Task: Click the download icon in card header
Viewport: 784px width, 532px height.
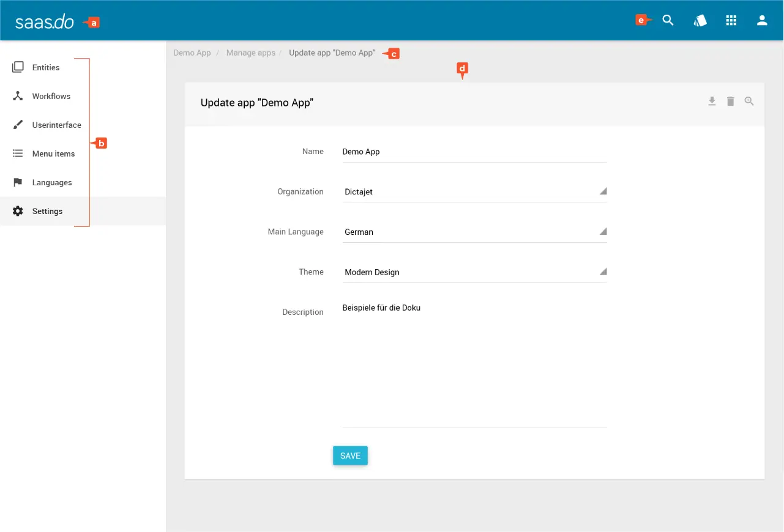Action: pyautogui.click(x=712, y=102)
